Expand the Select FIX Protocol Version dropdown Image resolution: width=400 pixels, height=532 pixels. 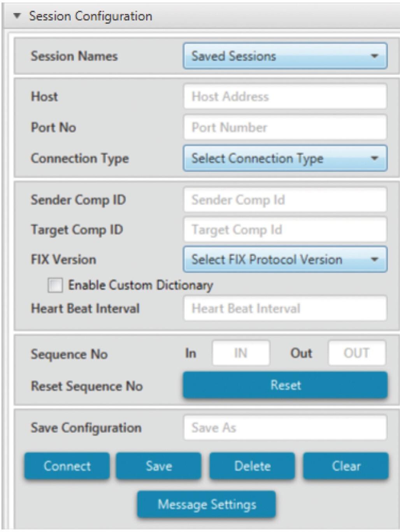285,259
